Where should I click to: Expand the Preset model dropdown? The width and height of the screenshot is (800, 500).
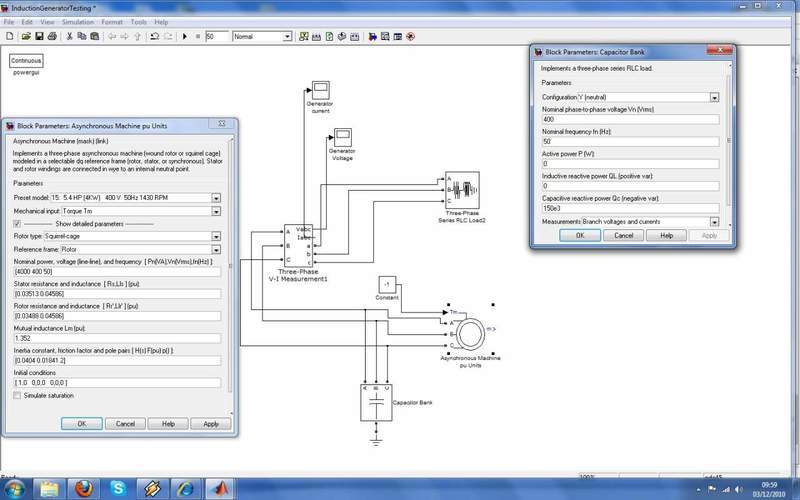pos(216,197)
